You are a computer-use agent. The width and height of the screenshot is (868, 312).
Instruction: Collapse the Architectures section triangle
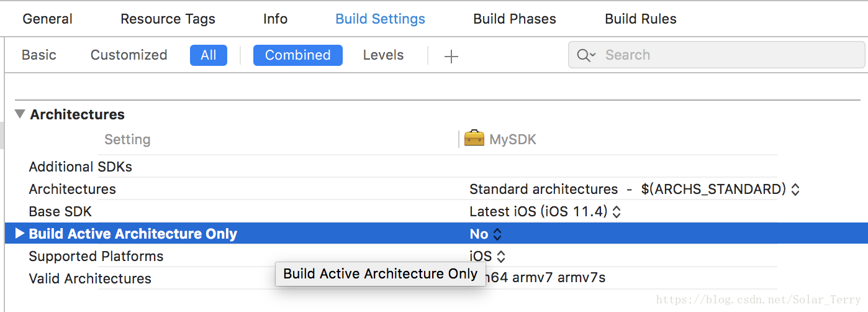pyautogui.click(x=20, y=114)
